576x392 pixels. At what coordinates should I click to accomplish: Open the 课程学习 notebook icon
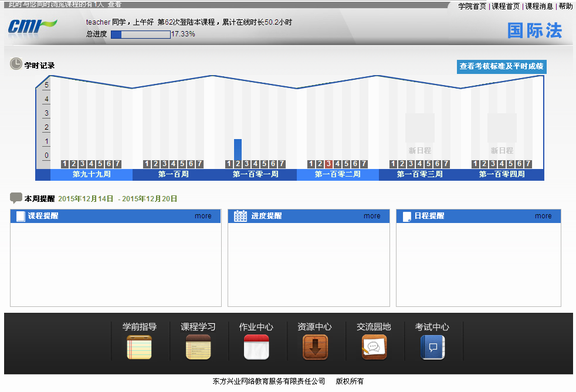tap(198, 347)
